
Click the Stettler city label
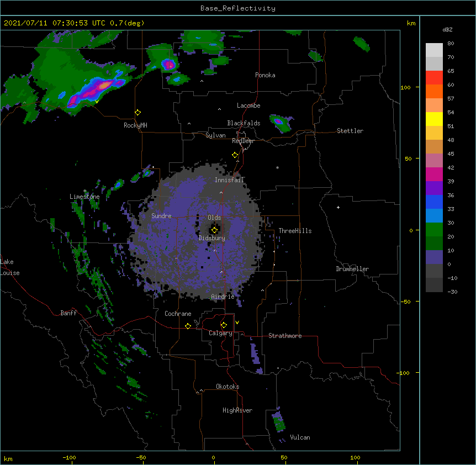(x=350, y=131)
